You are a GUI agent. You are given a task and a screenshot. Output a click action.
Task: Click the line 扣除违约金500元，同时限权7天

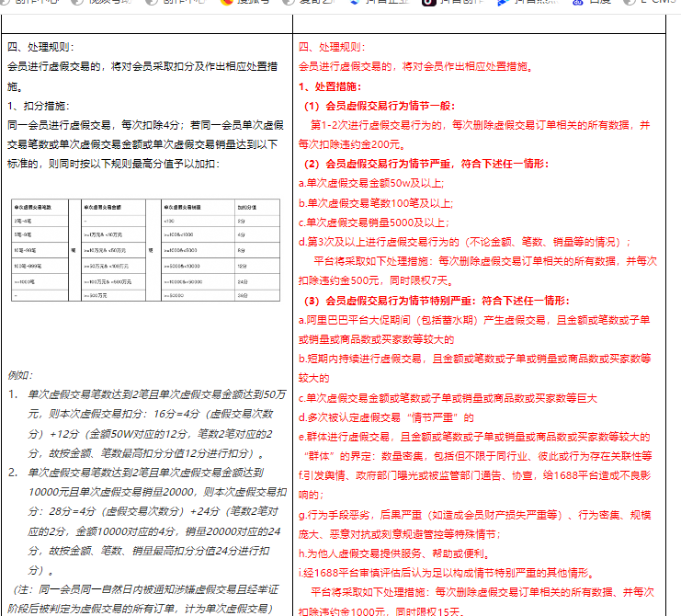point(376,280)
